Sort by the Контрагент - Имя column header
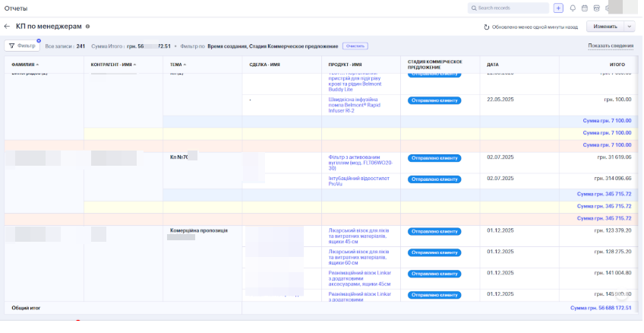Image resolution: width=644 pixels, height=333 pixels. pos(113,65)
